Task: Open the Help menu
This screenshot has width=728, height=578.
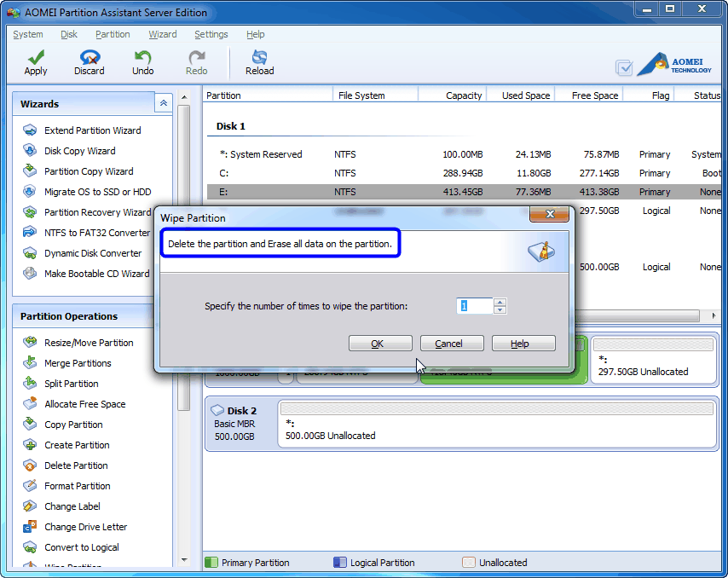Action: click(x=256, y=34)
